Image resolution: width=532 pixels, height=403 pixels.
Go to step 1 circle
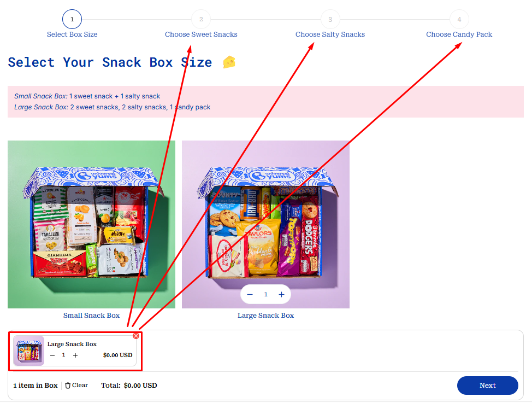pyautogui.click(x=72, y=19)
